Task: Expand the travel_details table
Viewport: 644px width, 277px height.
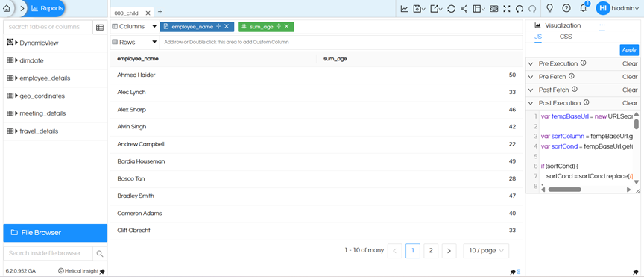Action: [x=17, y=131]
